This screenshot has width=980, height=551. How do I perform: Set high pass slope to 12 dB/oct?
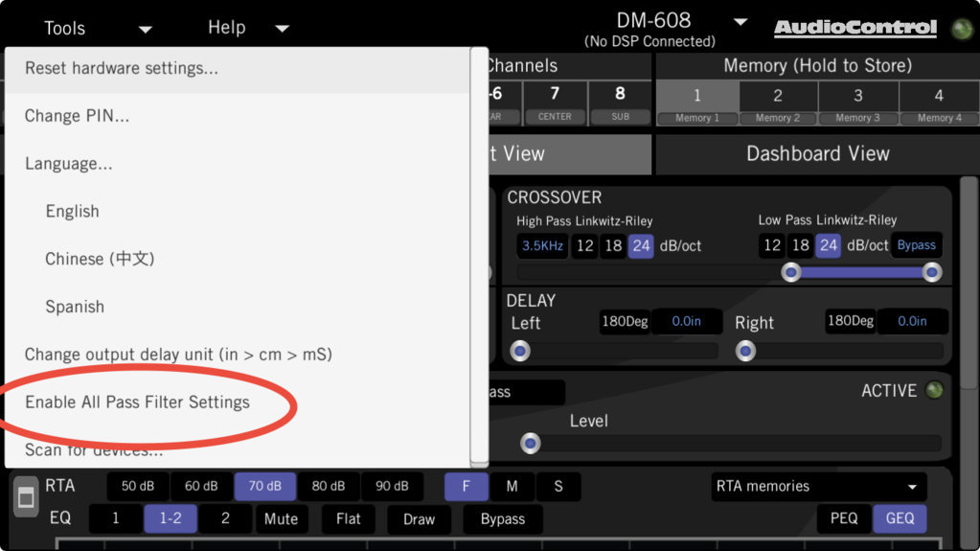click(x=584, y=245)
